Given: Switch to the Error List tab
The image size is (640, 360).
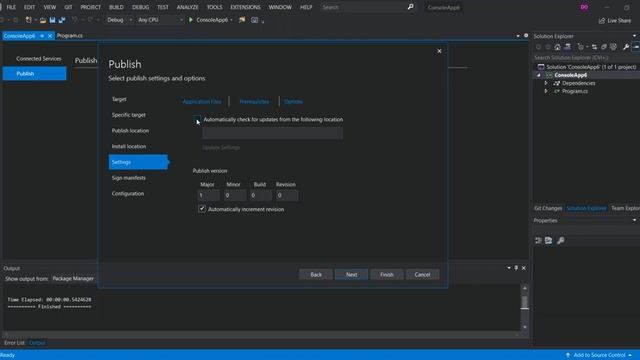Looking at the screenshot, I should point(14,343).
